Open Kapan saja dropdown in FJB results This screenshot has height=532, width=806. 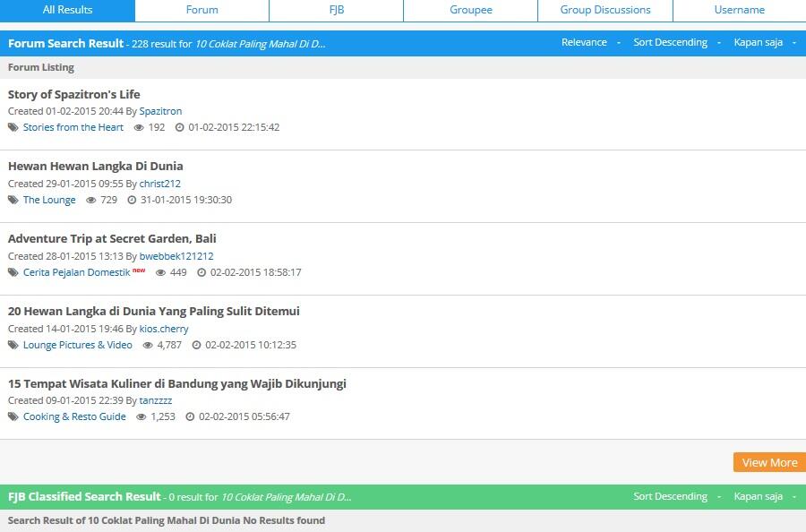tap(765, 496)
